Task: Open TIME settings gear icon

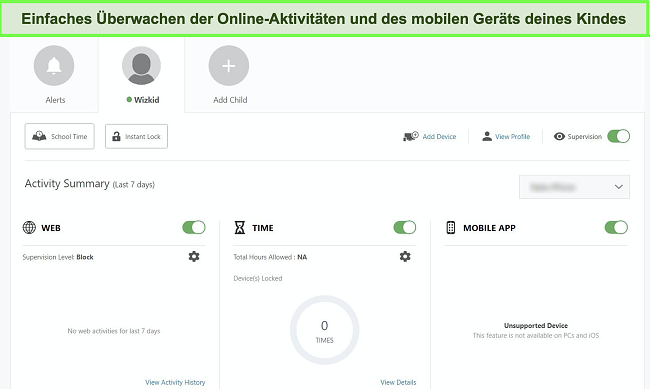Action: click(x=405, y=256)
